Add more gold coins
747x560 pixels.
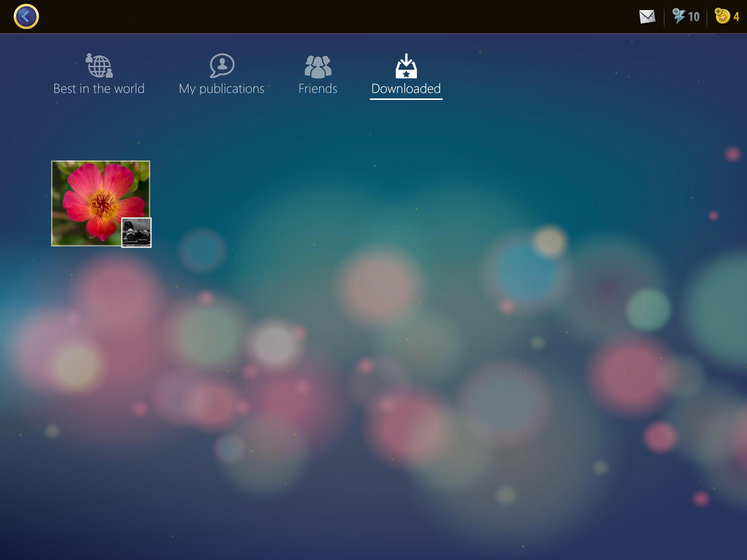722,16
